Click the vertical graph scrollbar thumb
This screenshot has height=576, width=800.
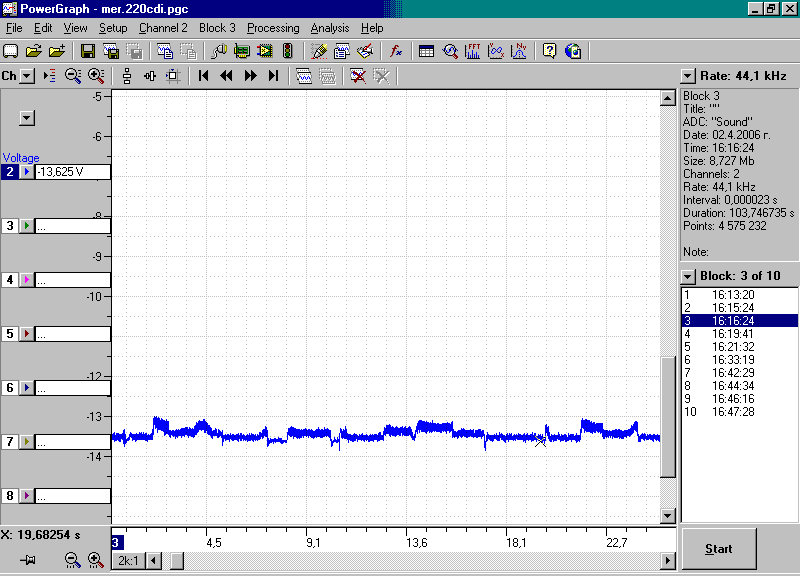pyautogui.click(x=668, y=417)
